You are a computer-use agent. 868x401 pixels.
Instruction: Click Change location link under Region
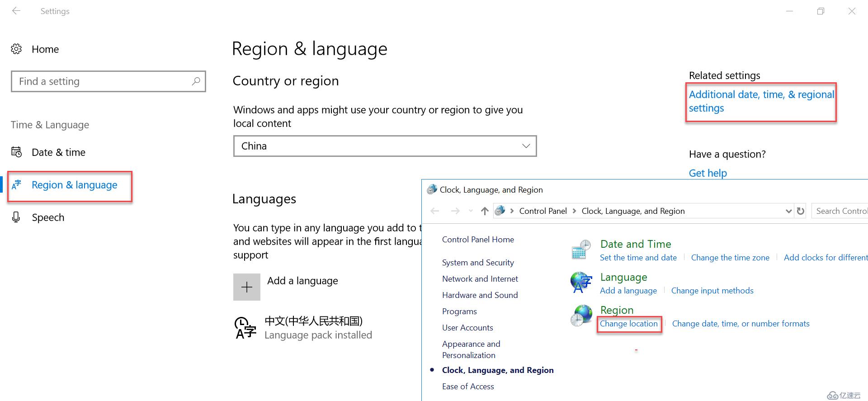coord(629,324)
